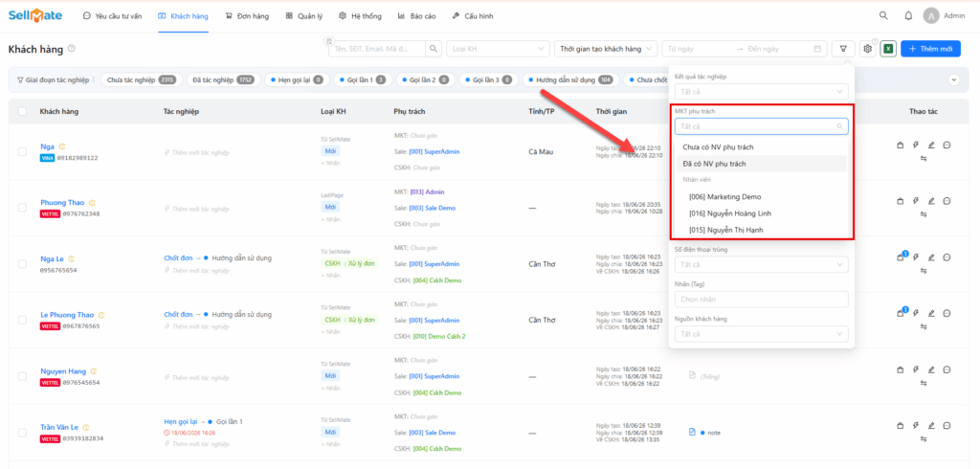Filter by Chưa tác nghiệp stage
Screen dimensions: 980x469
142,80
